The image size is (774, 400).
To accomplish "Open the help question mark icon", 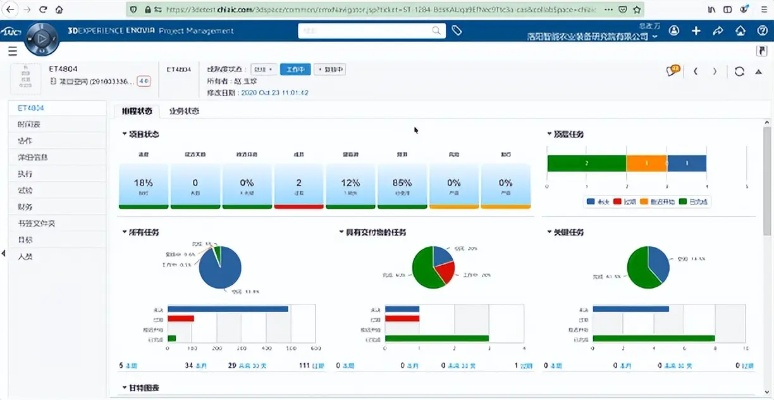I will point(760,31).
